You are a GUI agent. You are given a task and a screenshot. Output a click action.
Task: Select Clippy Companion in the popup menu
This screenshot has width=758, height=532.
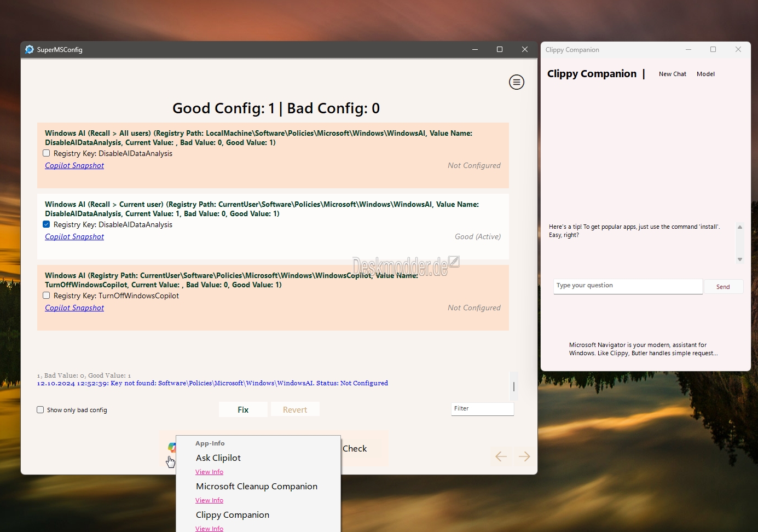tap(233, 514)
